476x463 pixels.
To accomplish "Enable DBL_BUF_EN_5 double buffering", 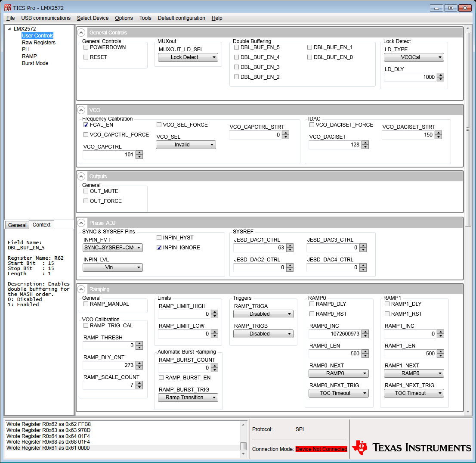I will (x=236, y=47).
